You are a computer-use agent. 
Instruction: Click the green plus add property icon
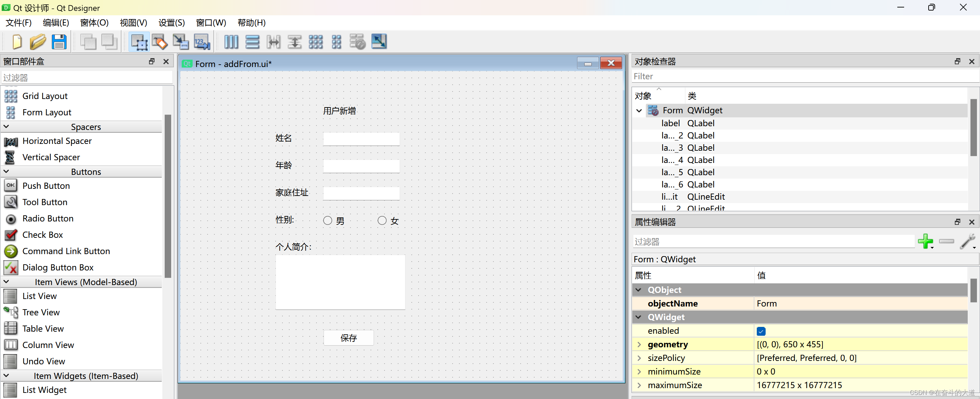click(925, 241)
